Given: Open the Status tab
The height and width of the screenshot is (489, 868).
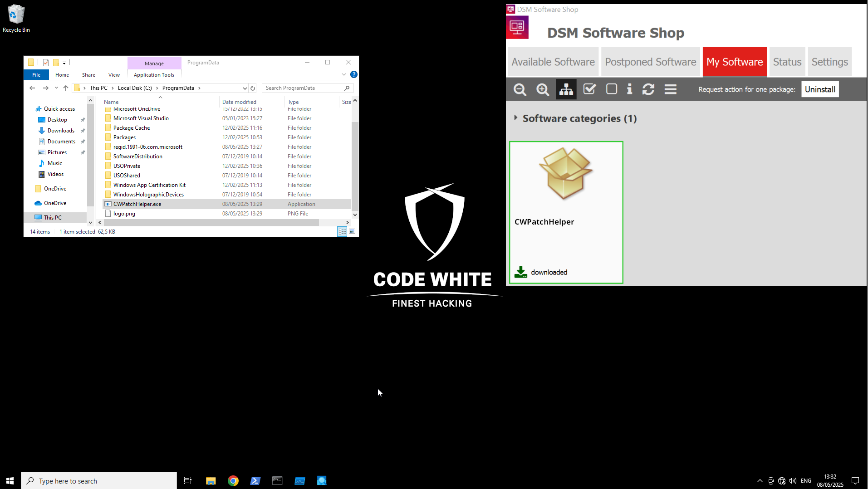Looking at the screenshot, I should pos(787,62).
